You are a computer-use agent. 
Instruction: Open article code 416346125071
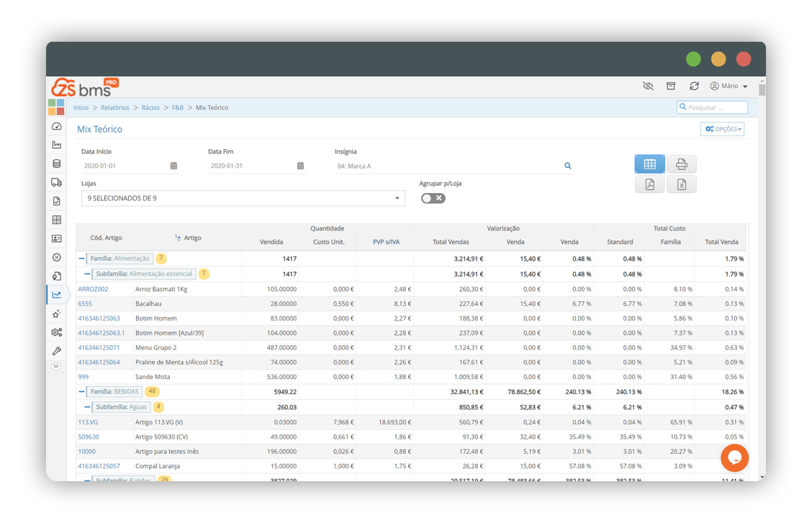pyautogui.click(x=99, y=348)
